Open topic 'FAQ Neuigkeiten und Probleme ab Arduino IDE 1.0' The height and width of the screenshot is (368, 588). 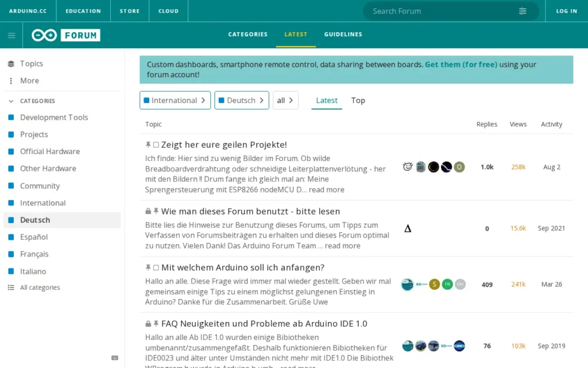click(264, 324)
